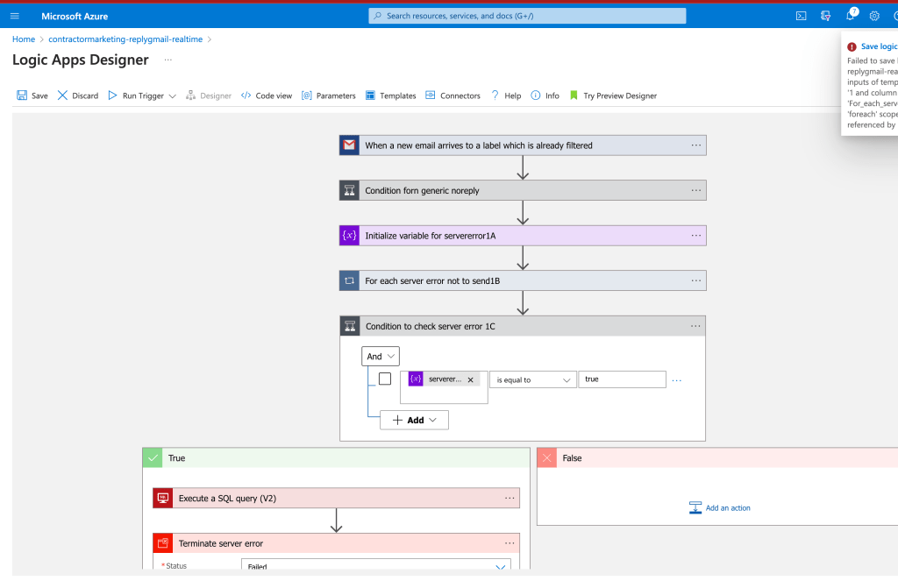
Task: Expand Condition forn generic noreply step
Action: [523, 191]
